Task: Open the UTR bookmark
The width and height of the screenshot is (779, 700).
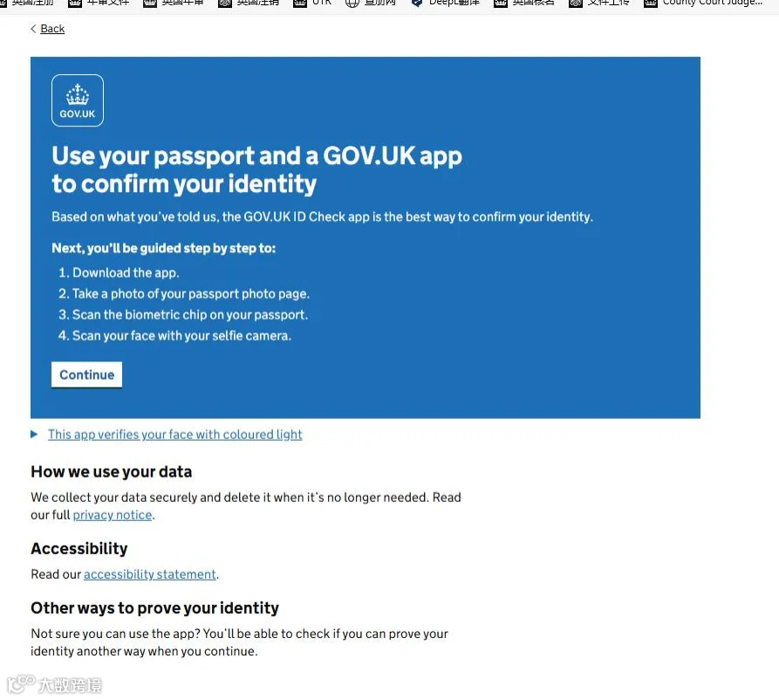Action: click(x=312, y=3)
